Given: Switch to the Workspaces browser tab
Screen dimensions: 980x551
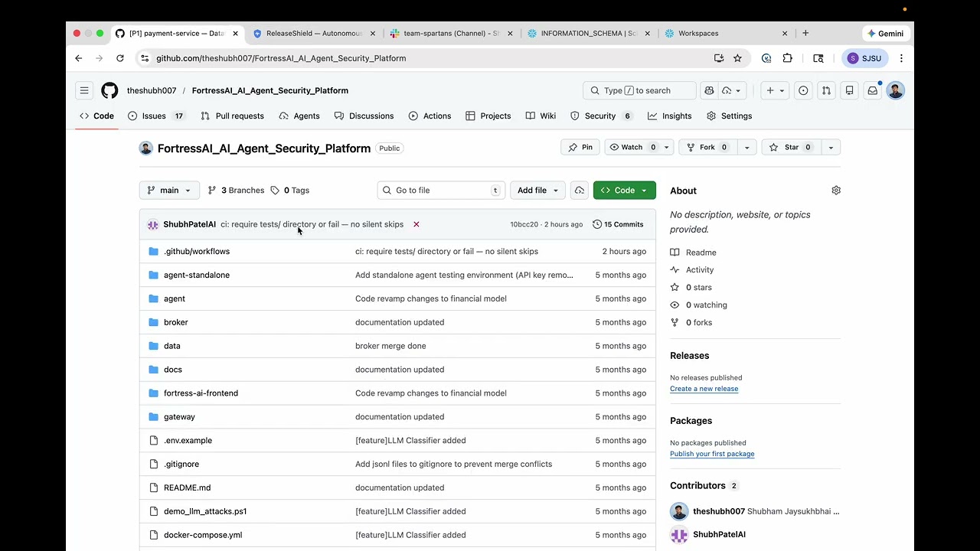Looking at the screenshot, I should click(x=726, y=34).
